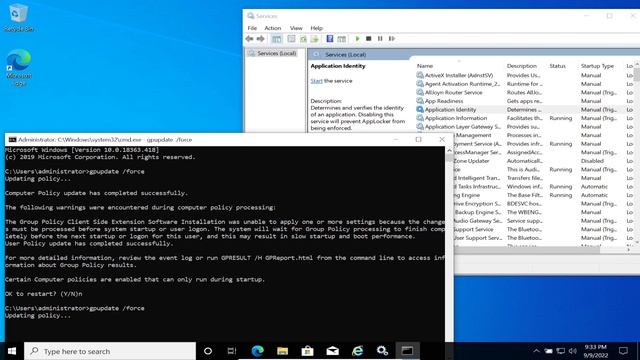Click the Refresh toolbar icon in Services
Viewport: 640px width, 360px height.
[303, 39]
